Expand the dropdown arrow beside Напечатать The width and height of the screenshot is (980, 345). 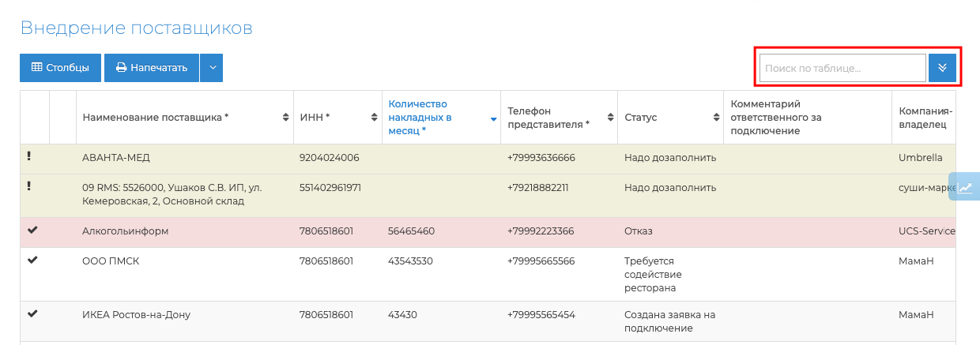211,68
